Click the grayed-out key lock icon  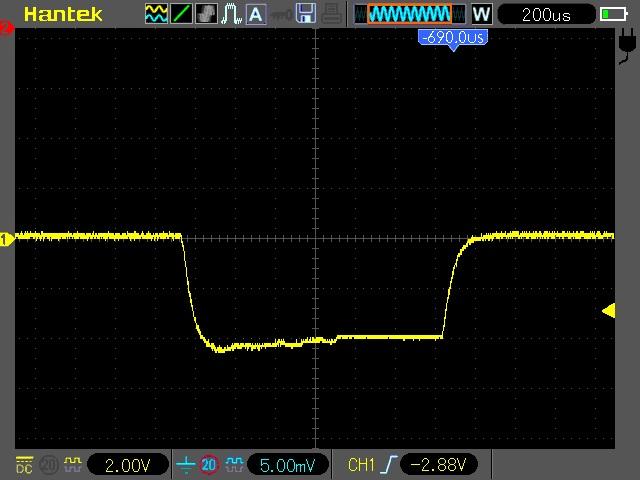tap(281, 15)
